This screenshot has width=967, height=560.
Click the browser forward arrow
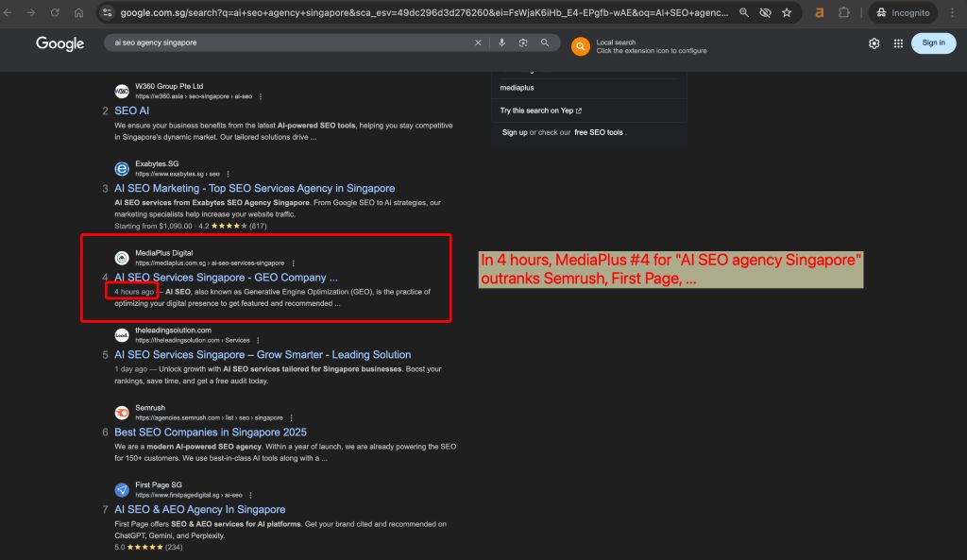[31, 12]
